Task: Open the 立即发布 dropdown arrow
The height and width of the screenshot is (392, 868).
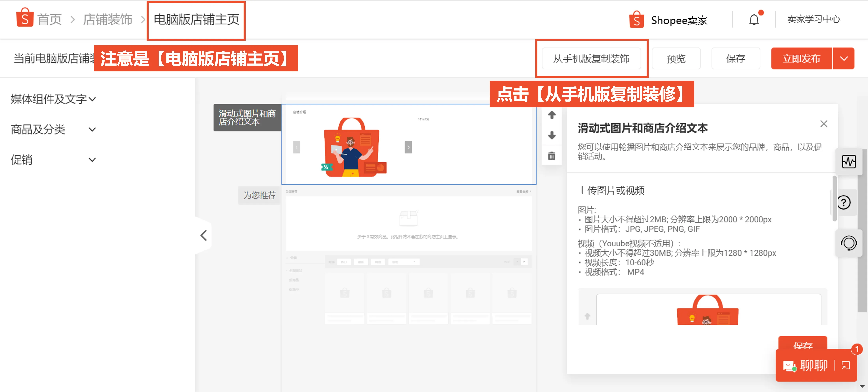Action: pos(844,58)
